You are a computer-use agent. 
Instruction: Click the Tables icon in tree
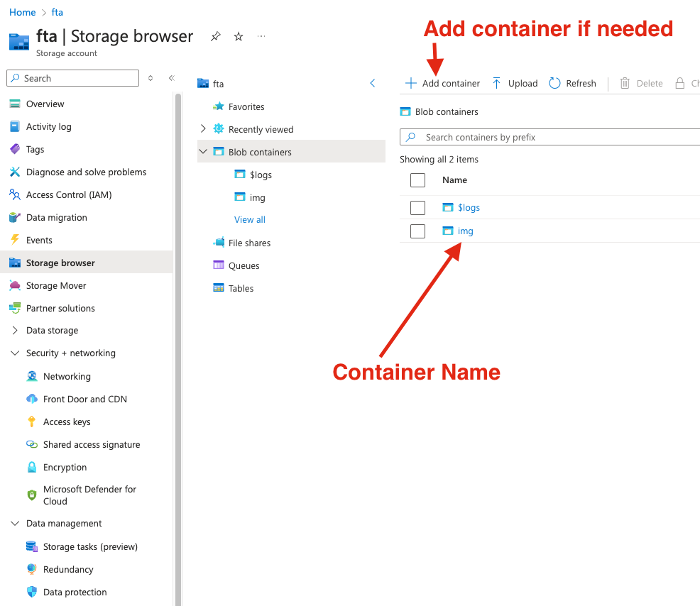click(x=219, y=288)
